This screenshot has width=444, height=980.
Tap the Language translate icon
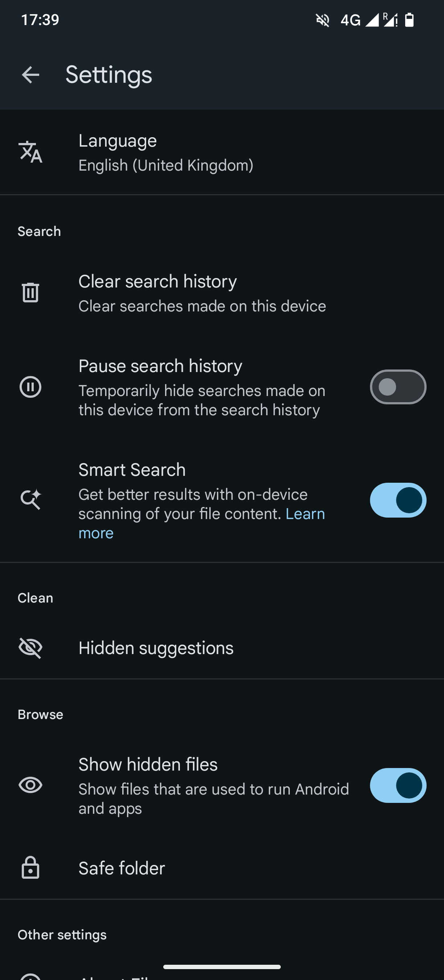pos(30,152)
